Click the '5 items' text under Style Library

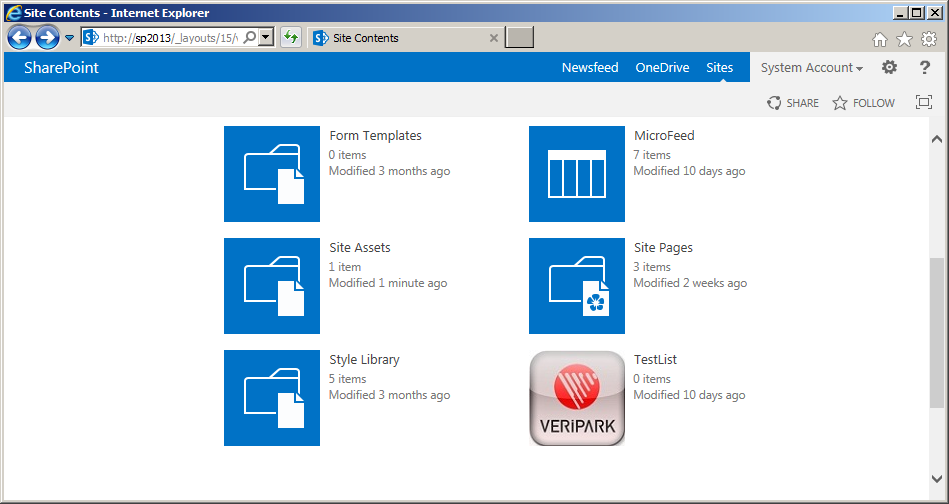click(x=347, y=379)
